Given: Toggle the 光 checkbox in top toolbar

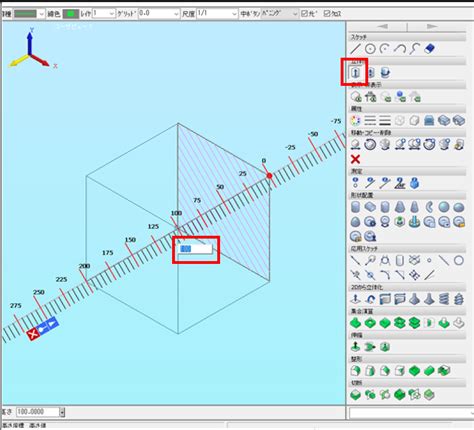Looking at the screenshot, I should (304, 14).
